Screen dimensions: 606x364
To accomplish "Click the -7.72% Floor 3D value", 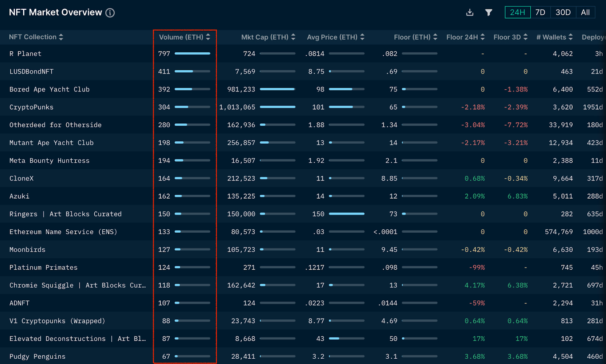I will click(x=515, y=125).
